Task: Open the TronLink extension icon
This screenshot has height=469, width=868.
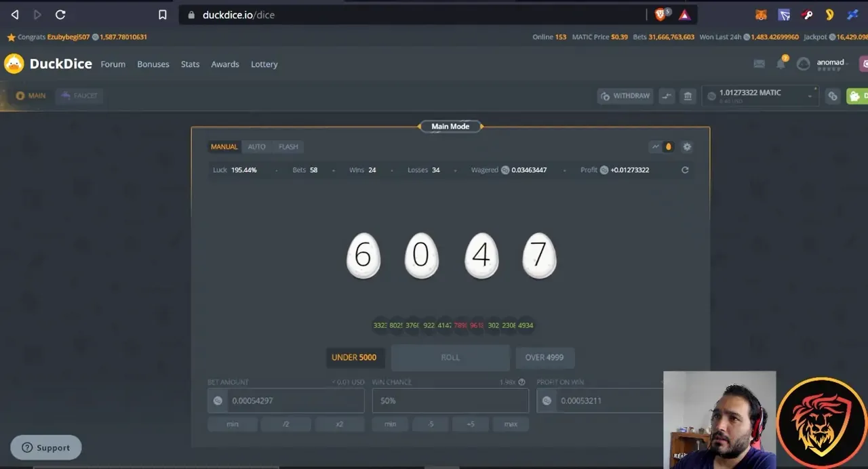Action: click(x=784, y=14)
